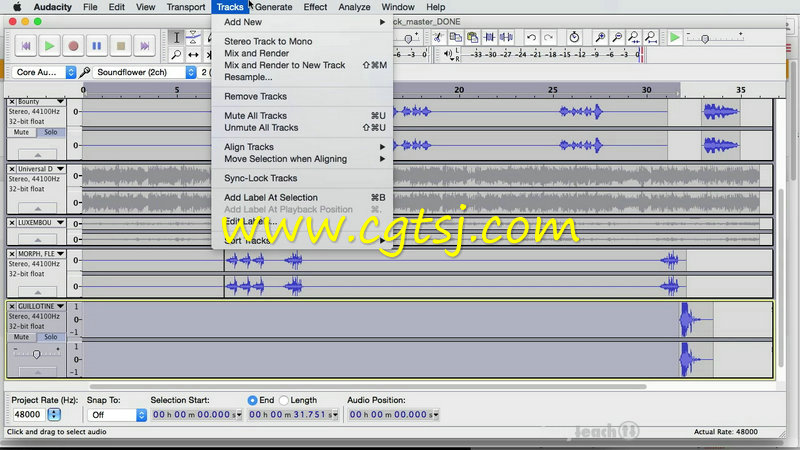800x450 pixels.
Task: Open the Effect menu
Action: coord(315,7)
